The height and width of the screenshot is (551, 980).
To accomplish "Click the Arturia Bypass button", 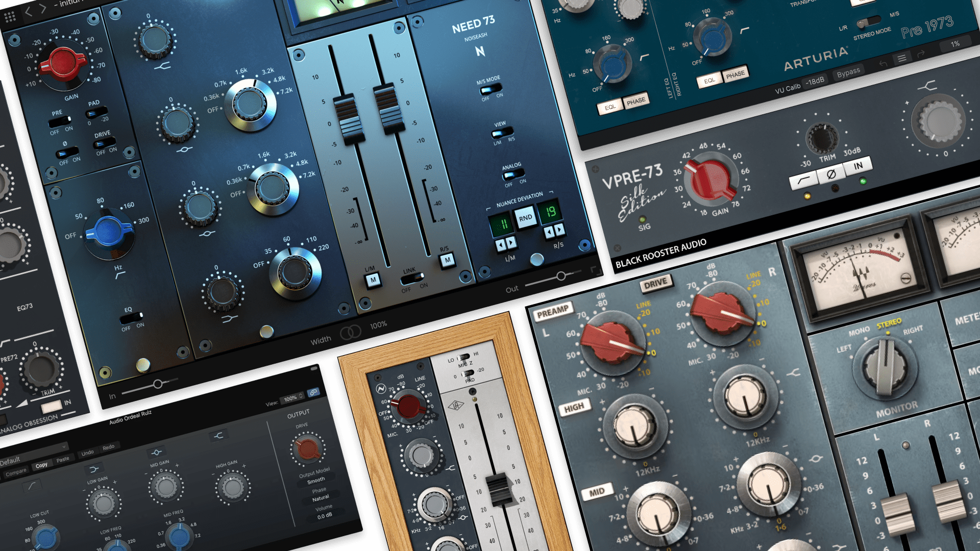I will pyautogui.click(x=848, y=73).
